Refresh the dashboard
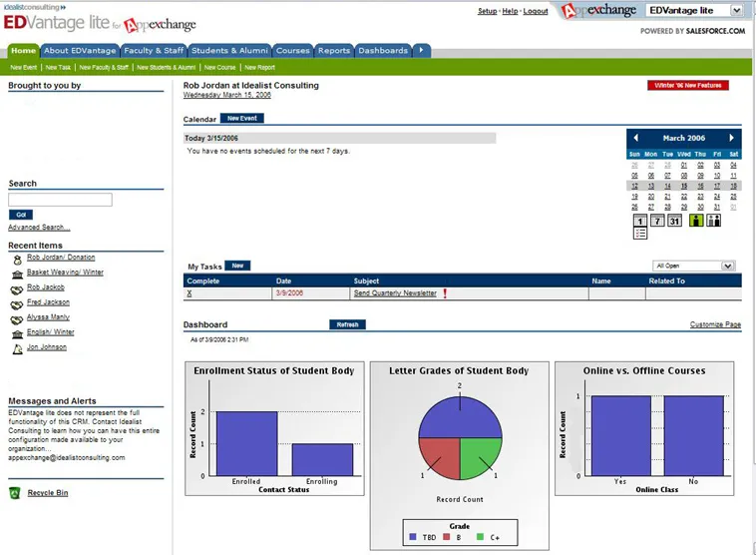The width and height of the screenshot is (756, 555). (x=348, y=324)
